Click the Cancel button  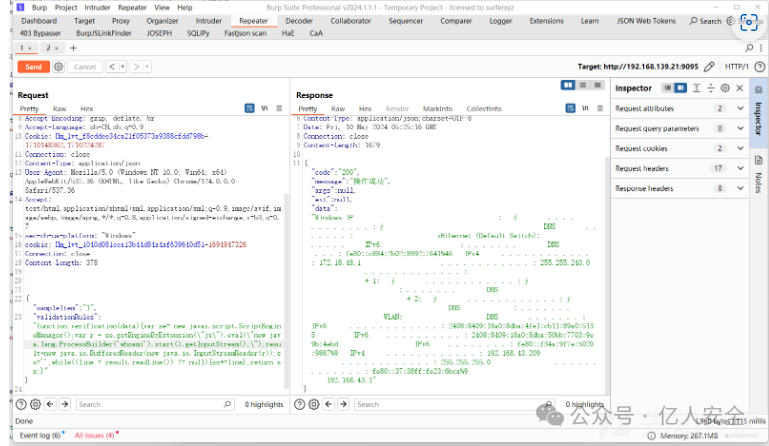(x=85, y=67)
